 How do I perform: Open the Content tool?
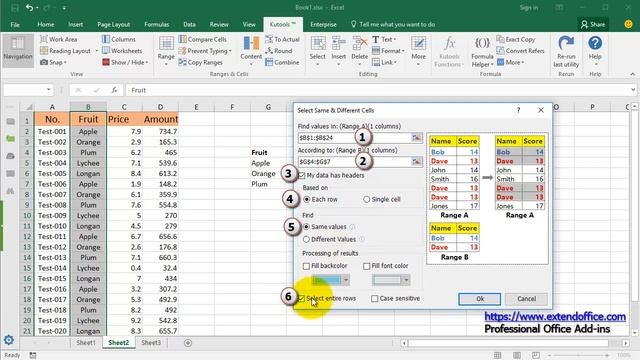(251, 50)
